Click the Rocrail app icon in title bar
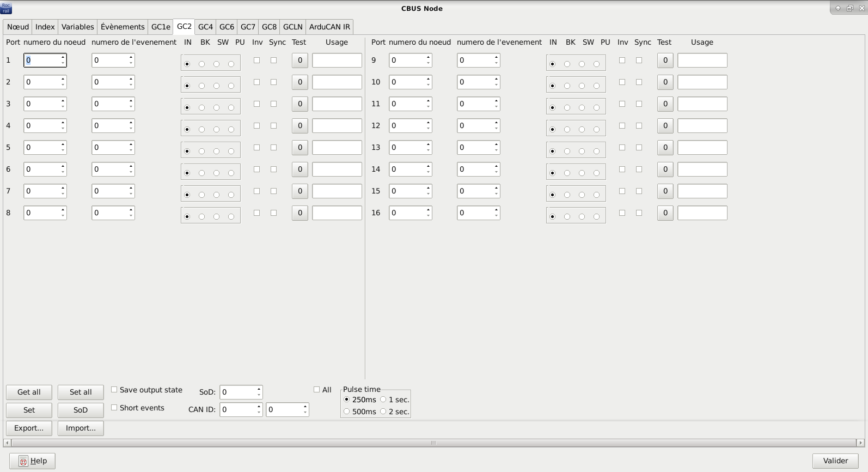868x472 pixels. pos(6,8)
